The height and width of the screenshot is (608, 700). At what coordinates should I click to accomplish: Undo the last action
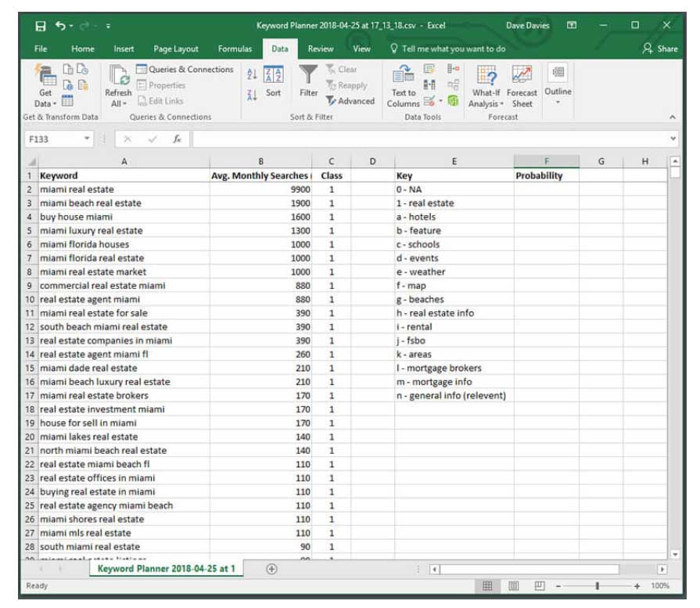tap(60, 26)
